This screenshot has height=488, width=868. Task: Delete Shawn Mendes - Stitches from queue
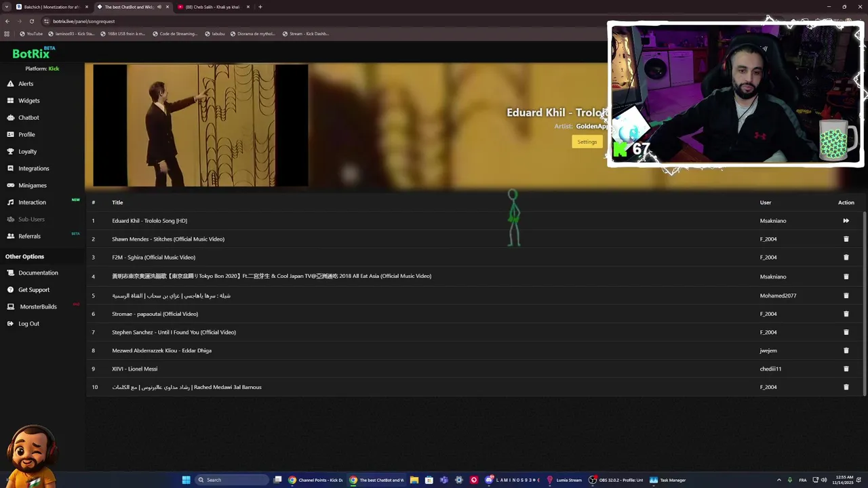(x=846, y=239)
